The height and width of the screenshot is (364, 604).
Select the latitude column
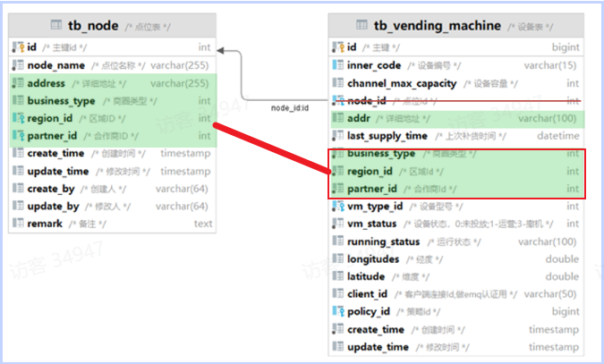(x=366, y=276)
